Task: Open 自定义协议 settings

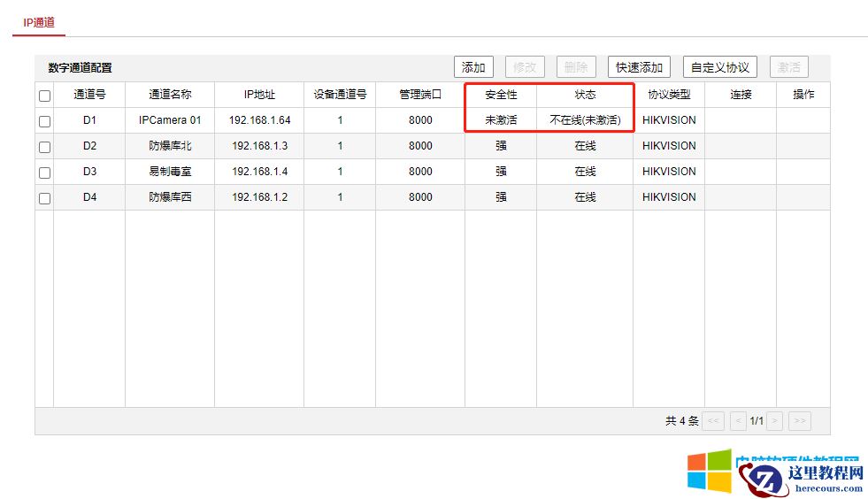Action: pyautogui.click(x=719, y=67)
